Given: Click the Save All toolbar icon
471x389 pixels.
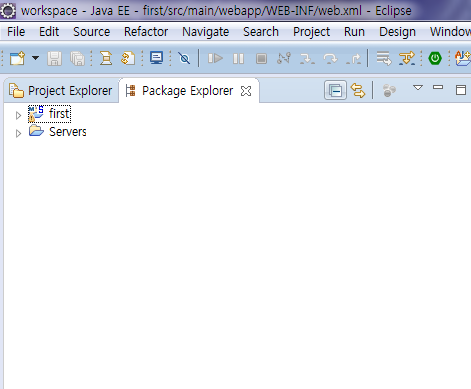Looking at the screenshot, I should tap(77, 59).
